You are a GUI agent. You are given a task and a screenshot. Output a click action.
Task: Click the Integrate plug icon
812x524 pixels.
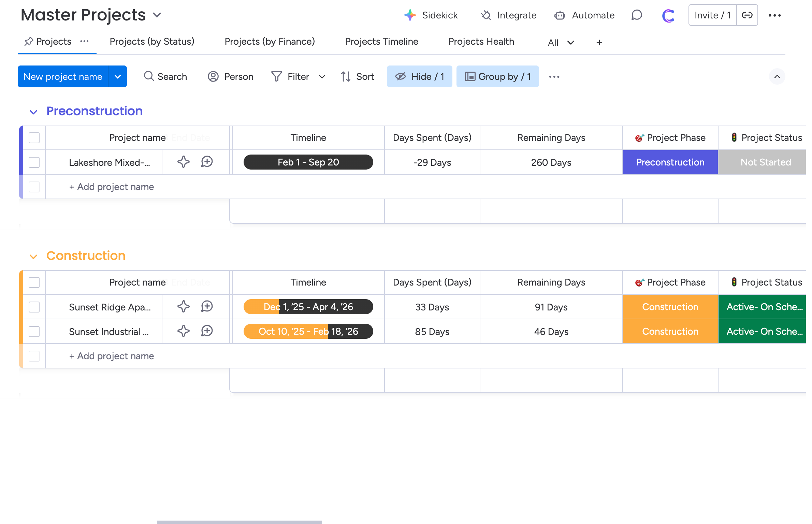click(486, 15)
